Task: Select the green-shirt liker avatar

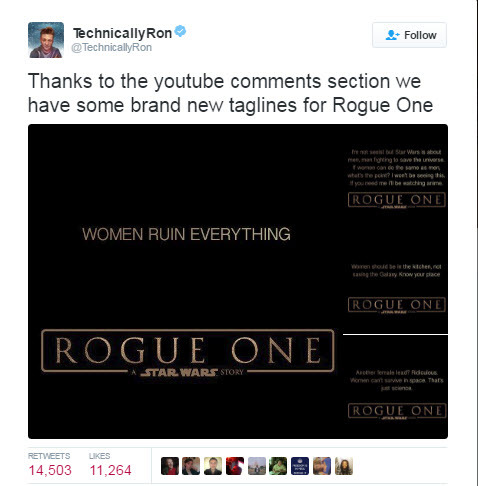Action: [x=278, y=466]
